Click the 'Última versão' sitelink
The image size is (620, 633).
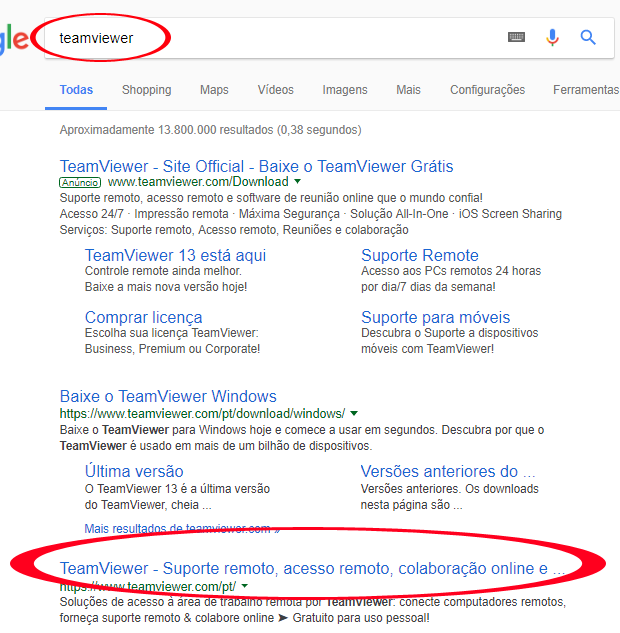[134, 471]
